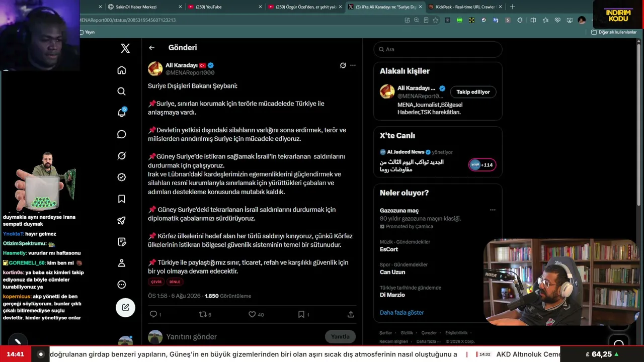Viewport: 644px width, 362px height.
Task: Click the ÖS 1:58 · 6 Ağu 2026 timestamp
Action: tap(173, 296)
